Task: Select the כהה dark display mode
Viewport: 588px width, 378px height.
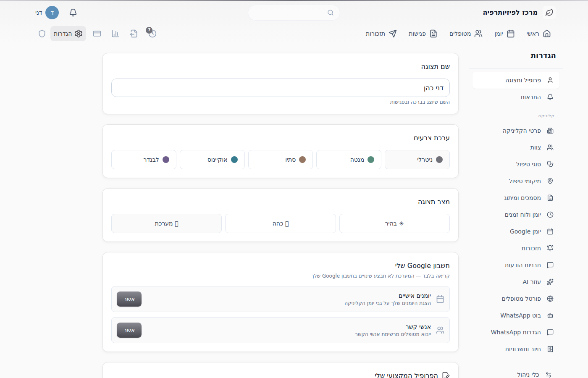Action: (281, 223)
